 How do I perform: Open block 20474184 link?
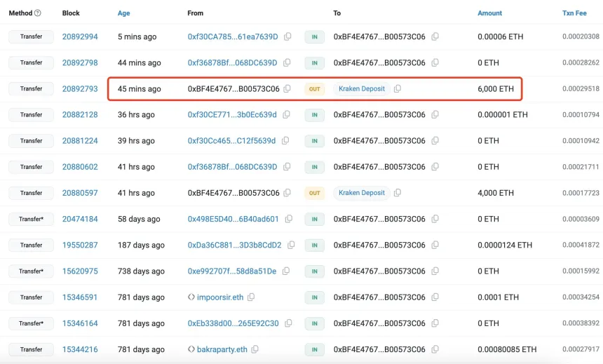[x=80, y=219]
